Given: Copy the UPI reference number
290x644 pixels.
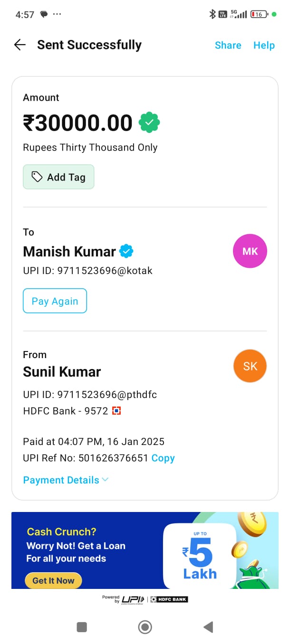Looking at the screenshot, I should (163, 458).
